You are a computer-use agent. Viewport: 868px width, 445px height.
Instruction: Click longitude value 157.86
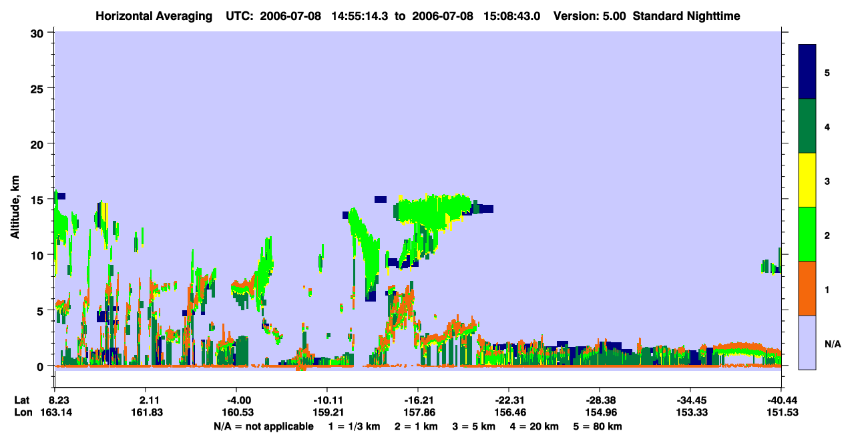(x=419, y=412)
